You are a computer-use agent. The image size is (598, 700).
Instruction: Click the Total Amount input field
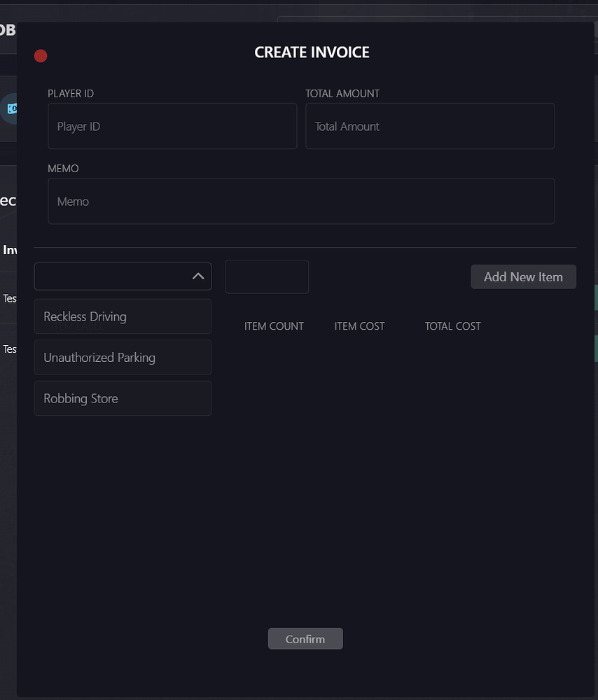(x=430, y=126)
